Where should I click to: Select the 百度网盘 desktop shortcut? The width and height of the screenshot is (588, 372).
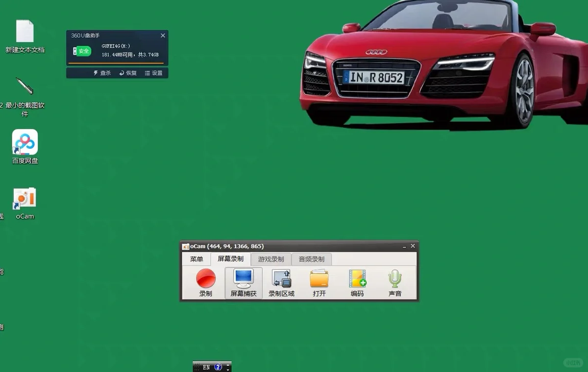(25, 146)
